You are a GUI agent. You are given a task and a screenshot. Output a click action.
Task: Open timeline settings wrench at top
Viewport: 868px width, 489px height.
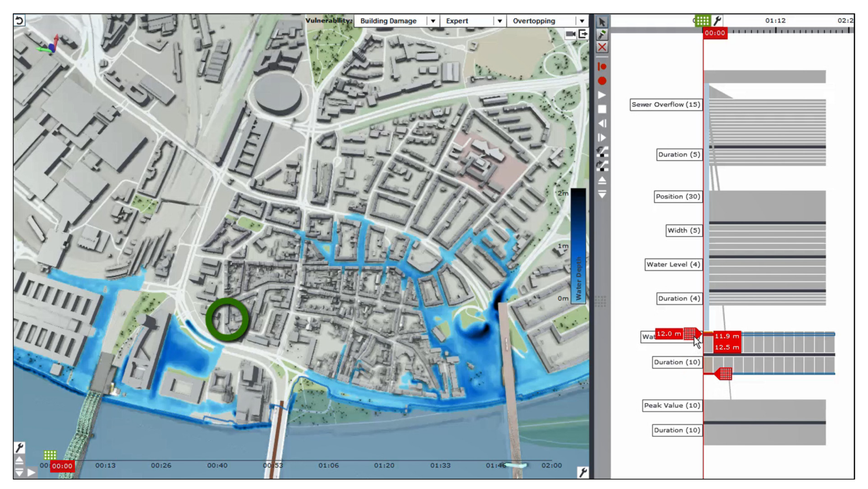[717, 21]
